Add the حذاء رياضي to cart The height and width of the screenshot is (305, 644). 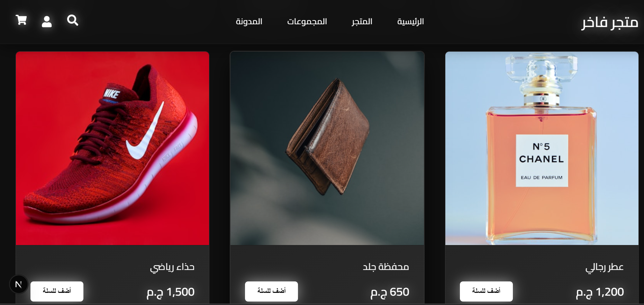57,291
